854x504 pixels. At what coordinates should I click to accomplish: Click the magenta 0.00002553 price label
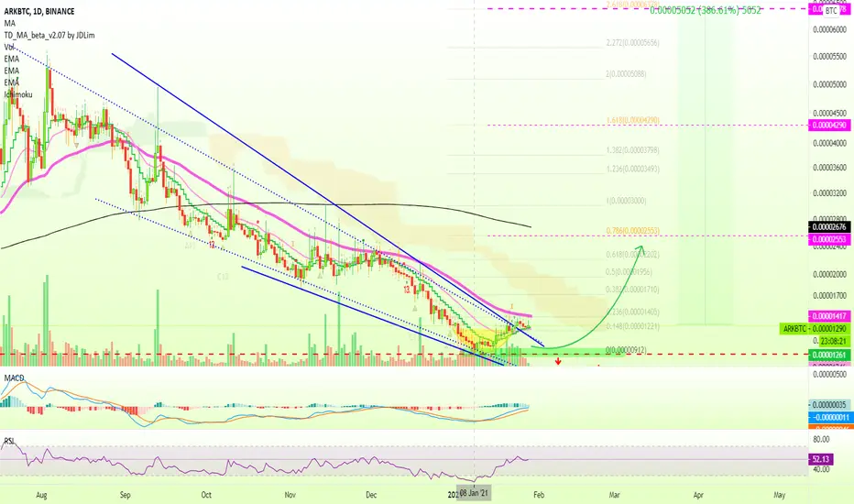click(x=830, y=239)
